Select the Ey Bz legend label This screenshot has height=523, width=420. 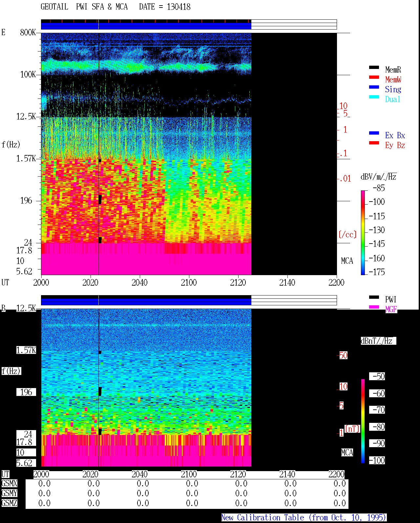[x=395, y=145]
